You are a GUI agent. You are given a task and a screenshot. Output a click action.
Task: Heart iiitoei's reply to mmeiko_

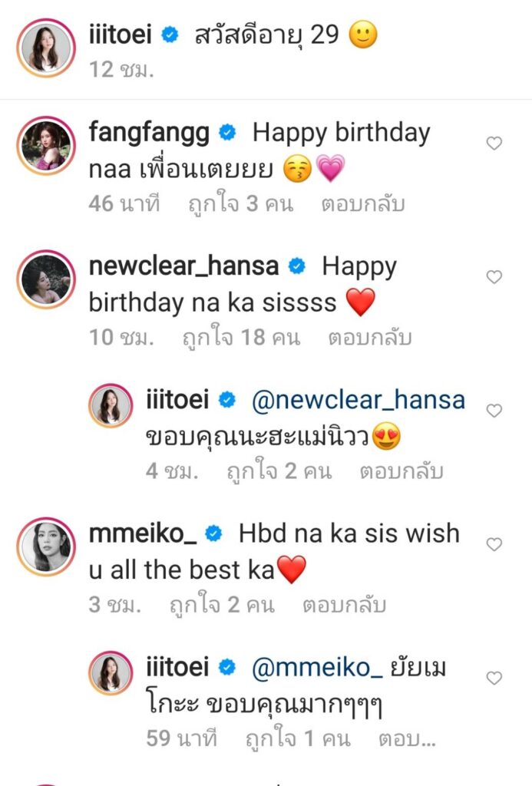(x=495, y=678)
